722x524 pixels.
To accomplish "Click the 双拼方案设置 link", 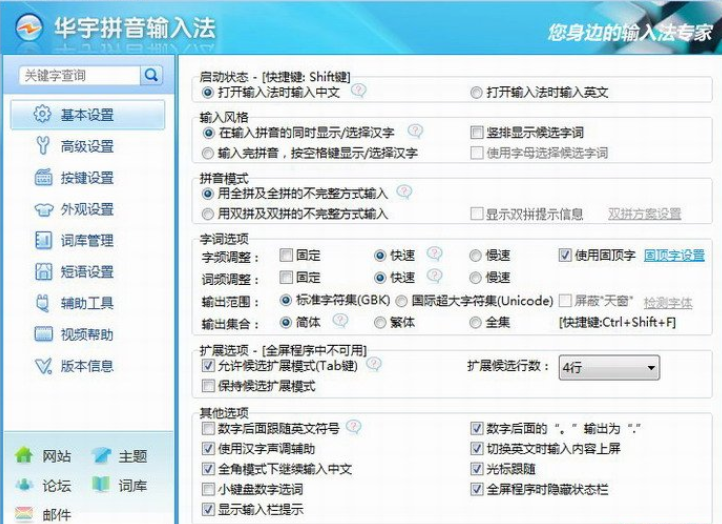I will 644,214.
